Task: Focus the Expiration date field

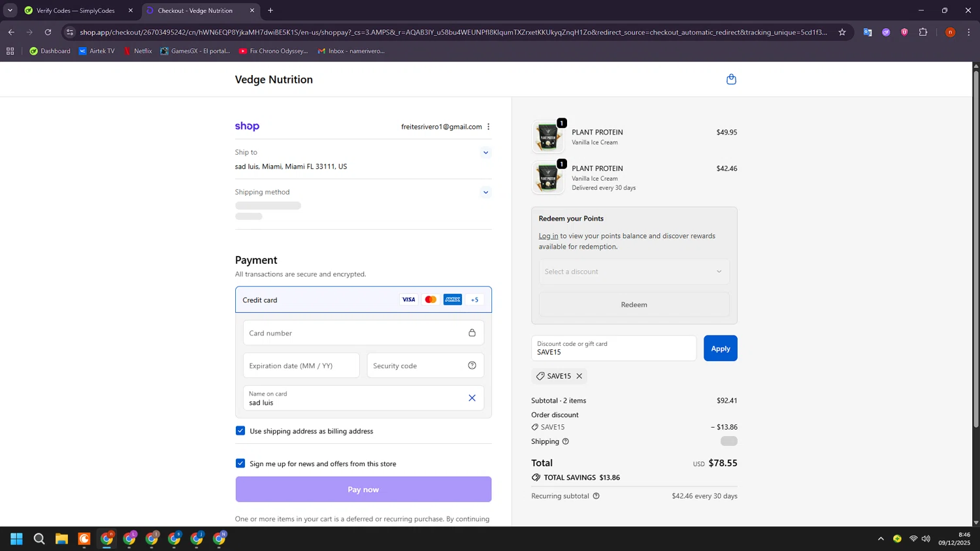Action: tap(301, 366)
